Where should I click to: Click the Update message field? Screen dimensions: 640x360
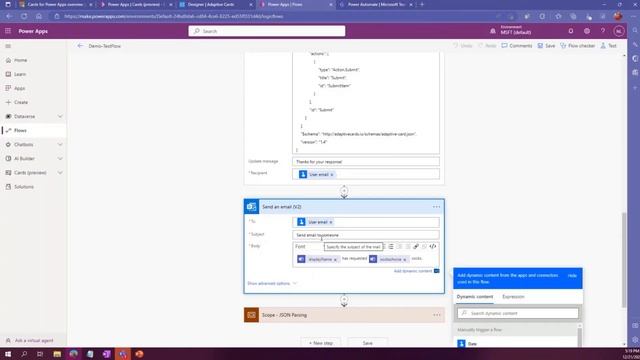tap(366, 162)
